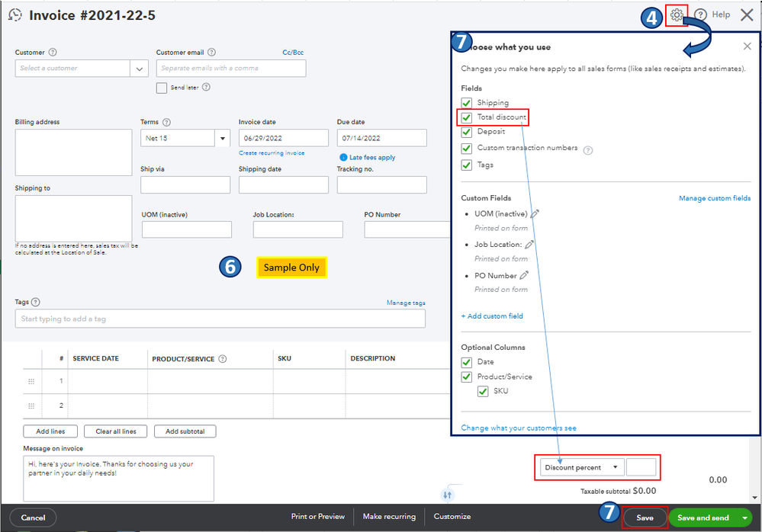Close the Choose what you use panel

(747, 46)
